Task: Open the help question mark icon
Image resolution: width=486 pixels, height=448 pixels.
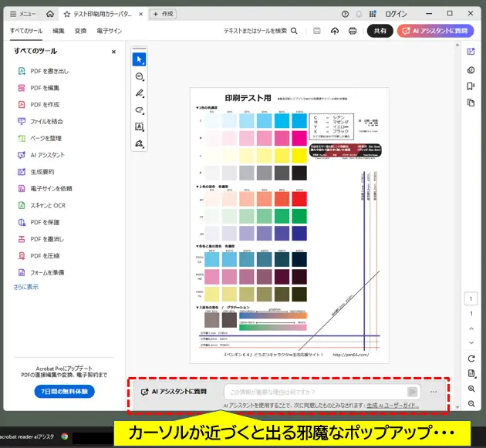Action: pos(345,14)
